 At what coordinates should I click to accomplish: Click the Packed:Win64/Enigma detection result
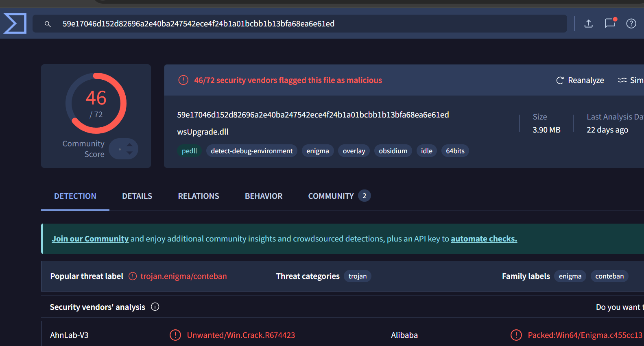(585, 335)
